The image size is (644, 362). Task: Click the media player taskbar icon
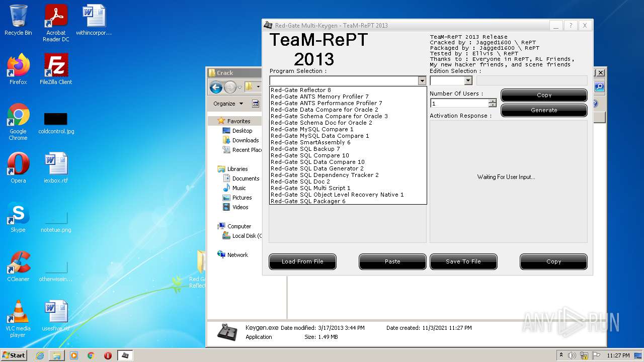point(74,355)
